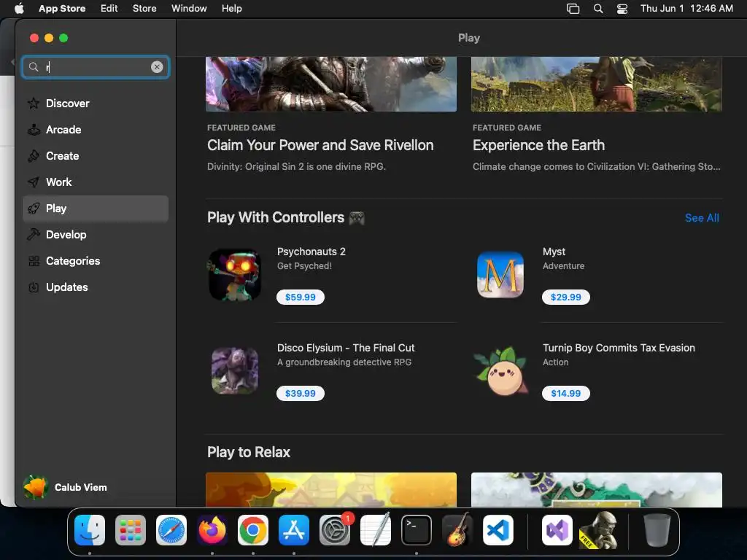Open Finder from the Dock
This screenshot has height=560, width=747.
[90, 530]
